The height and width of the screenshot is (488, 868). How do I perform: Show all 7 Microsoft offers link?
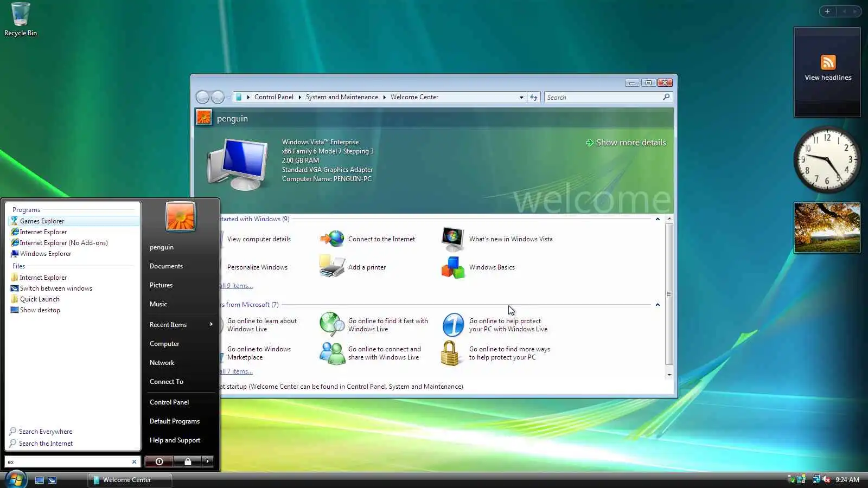point(237,371)
